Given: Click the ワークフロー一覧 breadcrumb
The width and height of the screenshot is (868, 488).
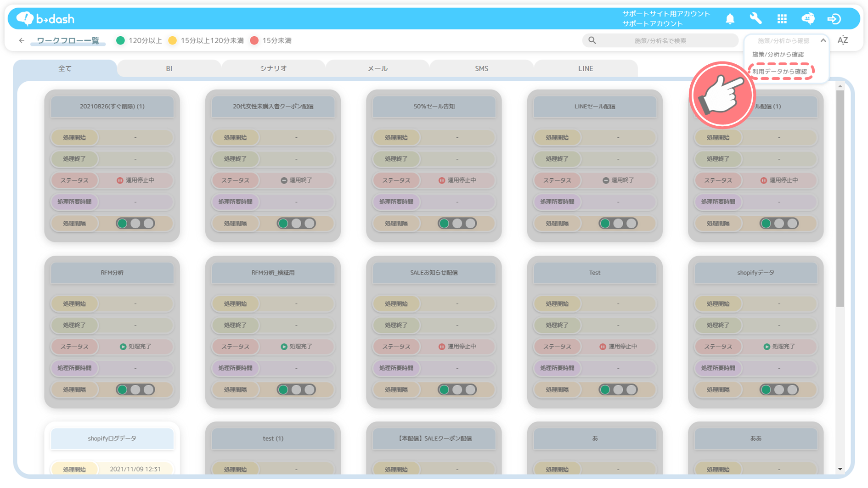Looking at the screenshot, I should pyautogui.click(x=68, y=40).
